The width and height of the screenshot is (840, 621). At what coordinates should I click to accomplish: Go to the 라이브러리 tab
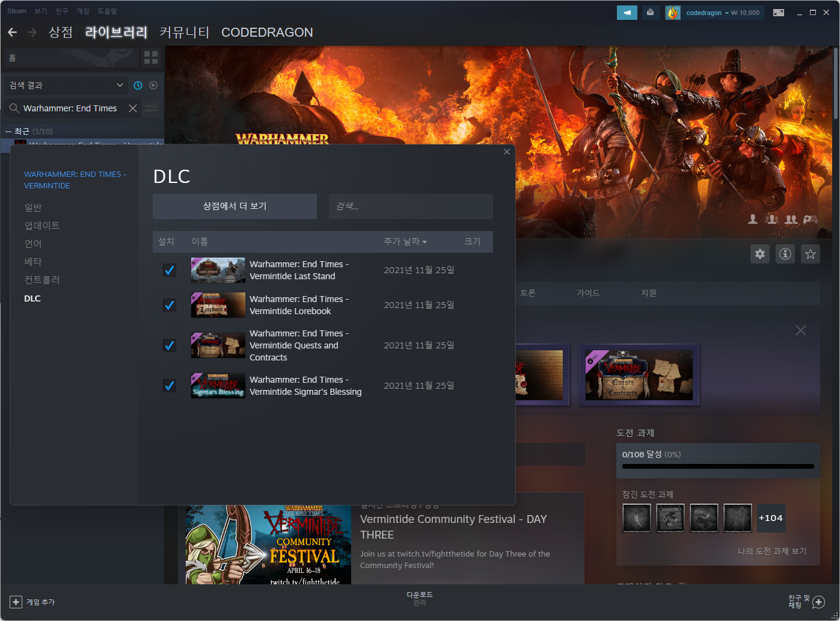click(x=117, y=32)
